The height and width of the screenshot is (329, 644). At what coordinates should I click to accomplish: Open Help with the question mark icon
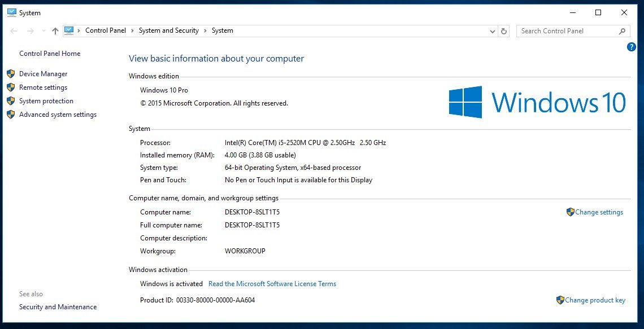tap(631, 47)
